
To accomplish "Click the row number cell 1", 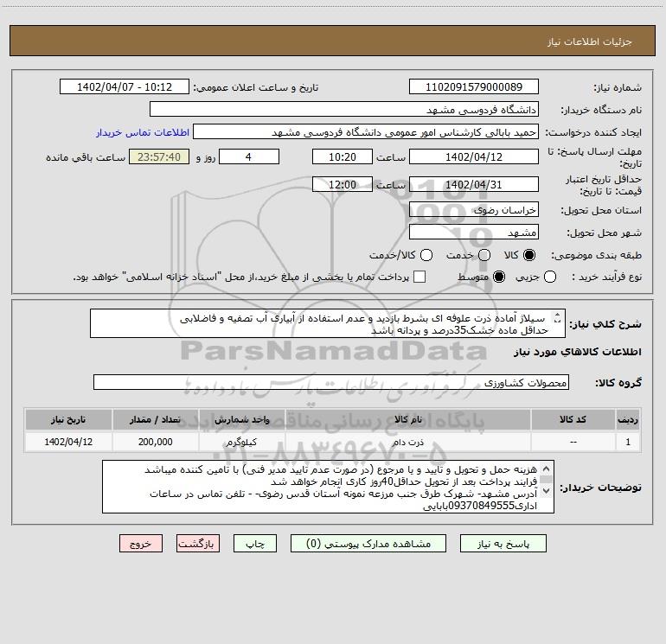I will 628,442.
